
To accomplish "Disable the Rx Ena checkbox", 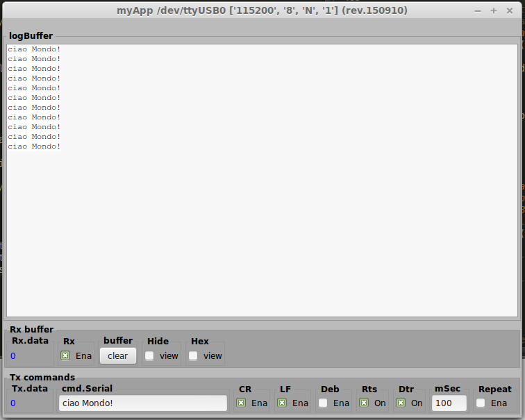I will [x=65, y=355].
